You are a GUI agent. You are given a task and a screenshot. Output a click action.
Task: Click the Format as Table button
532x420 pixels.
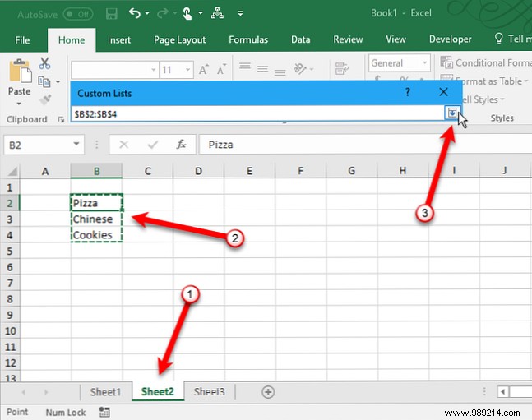pyautogui.click(x=484, y=81)
